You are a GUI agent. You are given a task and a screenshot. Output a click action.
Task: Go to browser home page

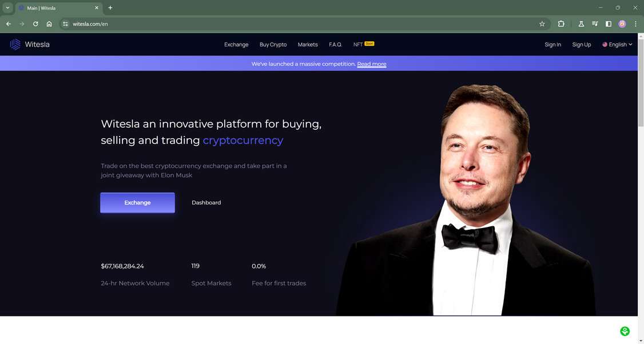coord(49,24)
